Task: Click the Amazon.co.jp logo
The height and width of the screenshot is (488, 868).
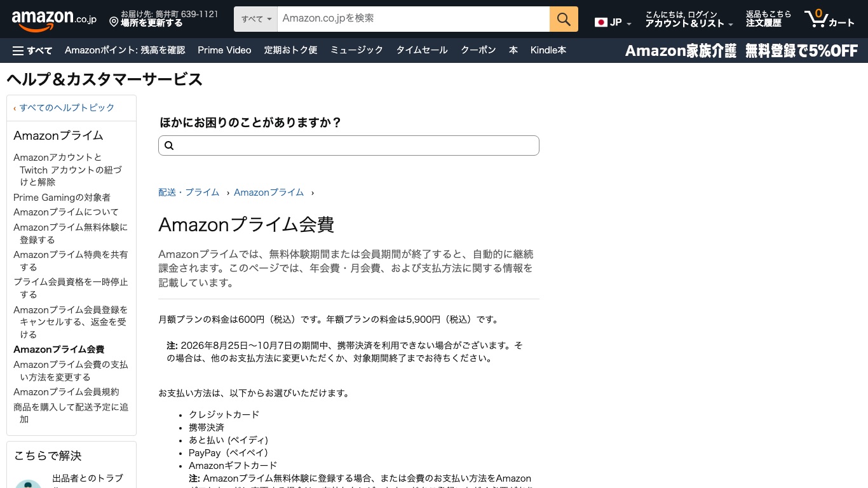Action: [x=54, y=20]
